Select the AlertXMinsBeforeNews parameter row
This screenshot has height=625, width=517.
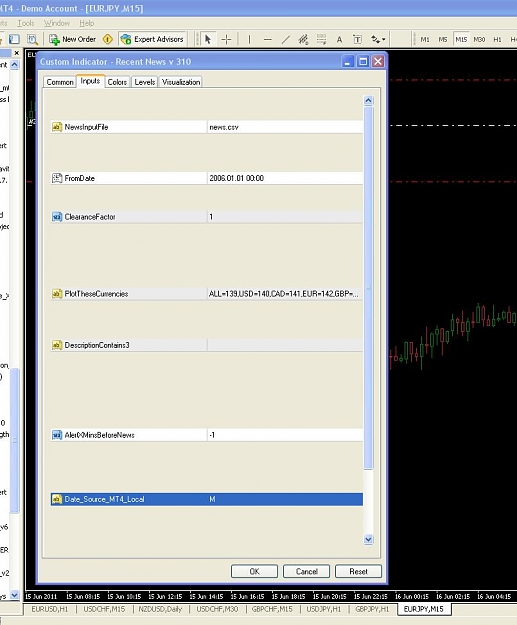pyautogui.click(x=206, y=435)
